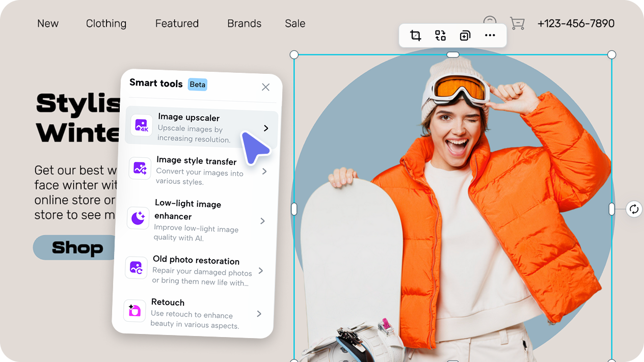The width and height of the screenshot is (644, 362).
Task: Open the More options ellipsis icon
Action: click(490, 36)
